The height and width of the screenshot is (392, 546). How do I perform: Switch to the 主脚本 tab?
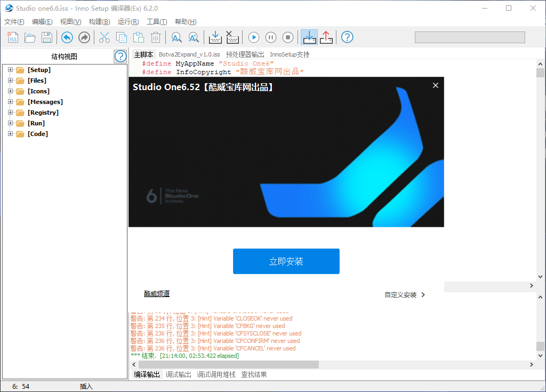(144, 54)
